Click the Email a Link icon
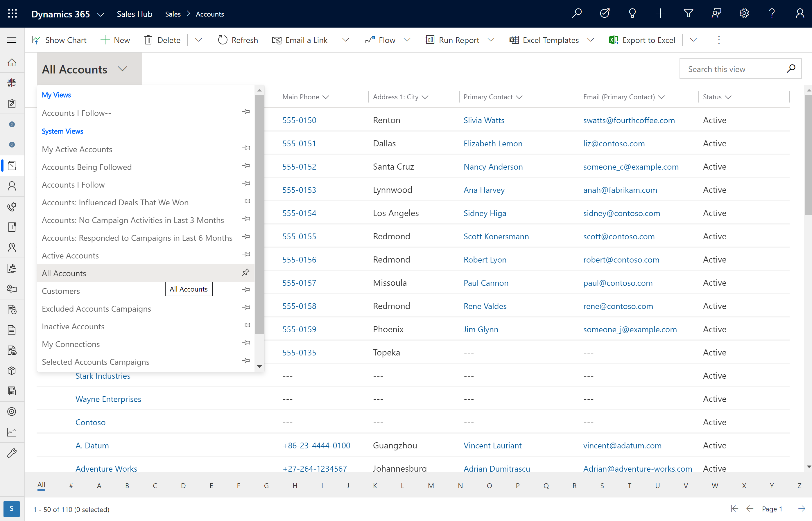The height and width of the screenshot is (521, 812). click(x=276, y=39)
